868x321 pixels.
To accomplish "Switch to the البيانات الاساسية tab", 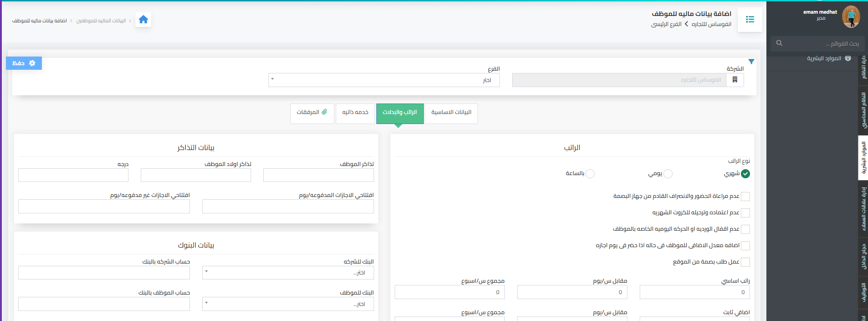I will (x=451, y=113).
